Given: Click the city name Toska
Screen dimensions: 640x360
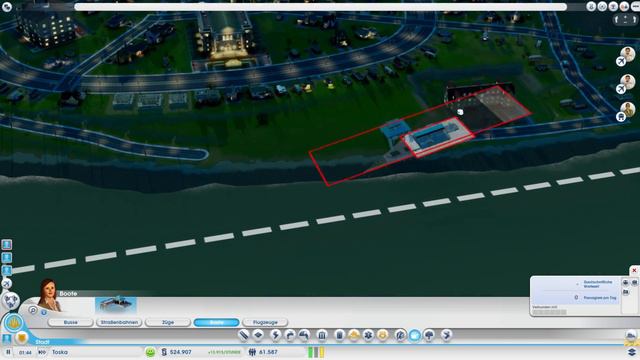Looking at the screenshot, I should coord(60,352).
